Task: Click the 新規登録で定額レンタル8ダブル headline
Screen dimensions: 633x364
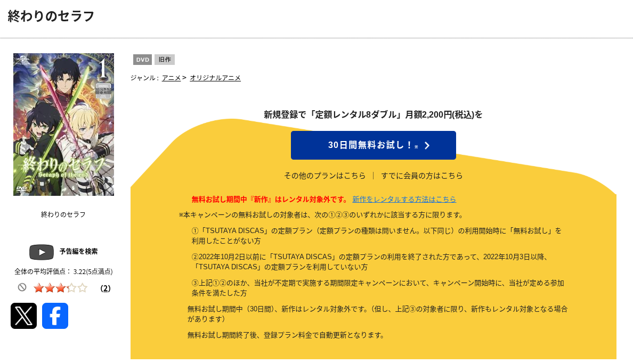Action: tap(373, 114)
